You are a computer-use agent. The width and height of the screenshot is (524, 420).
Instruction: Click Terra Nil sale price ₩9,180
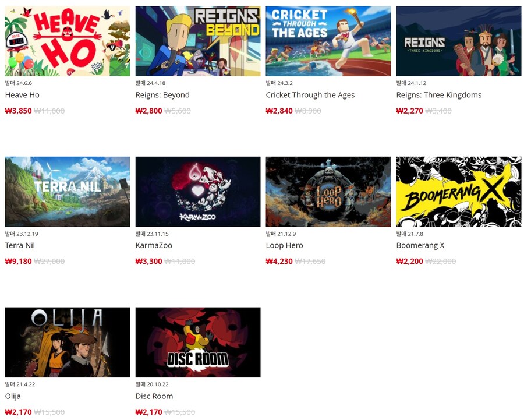(x=19, y=261)
